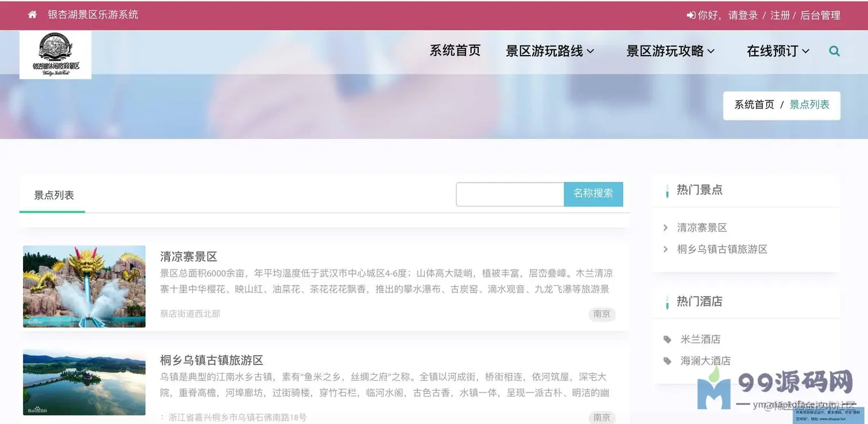Viewport: 868px width, 424px height.
Task: Click the chevron icon before 清凉寨景区
Action: click(x=665, y=228)
